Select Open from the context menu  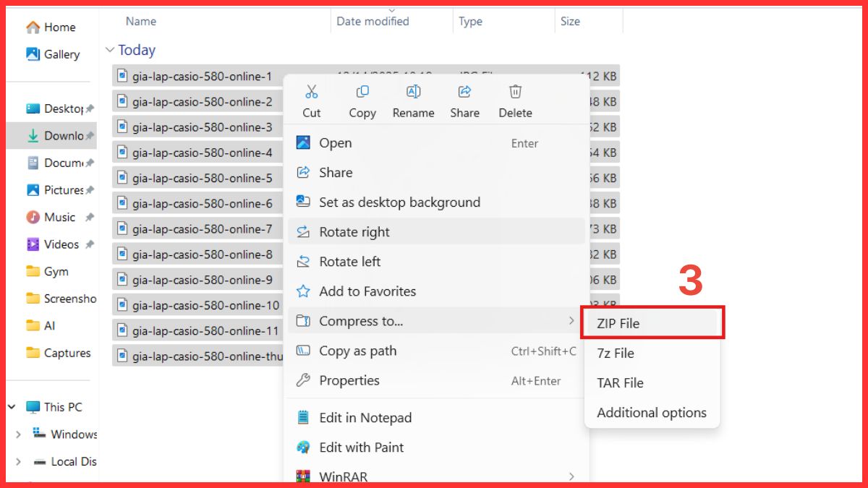click(x=336, y=143)
